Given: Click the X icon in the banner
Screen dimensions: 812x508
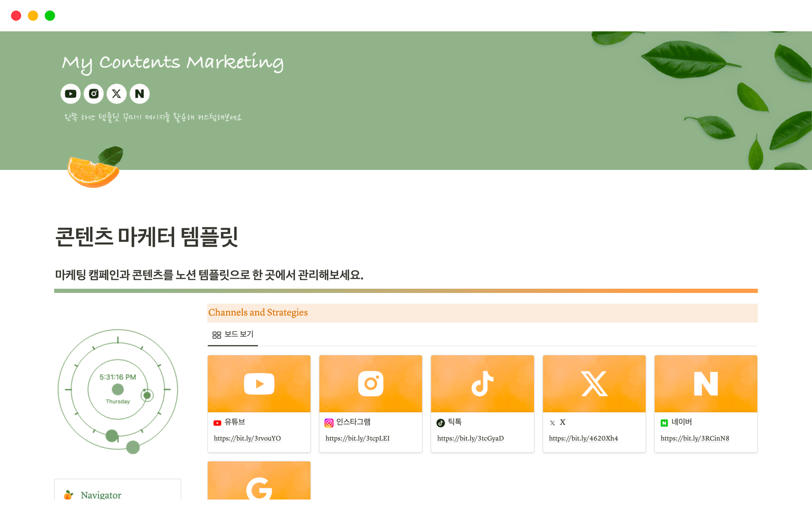Looking at the screenshot, I should point(116,94).
